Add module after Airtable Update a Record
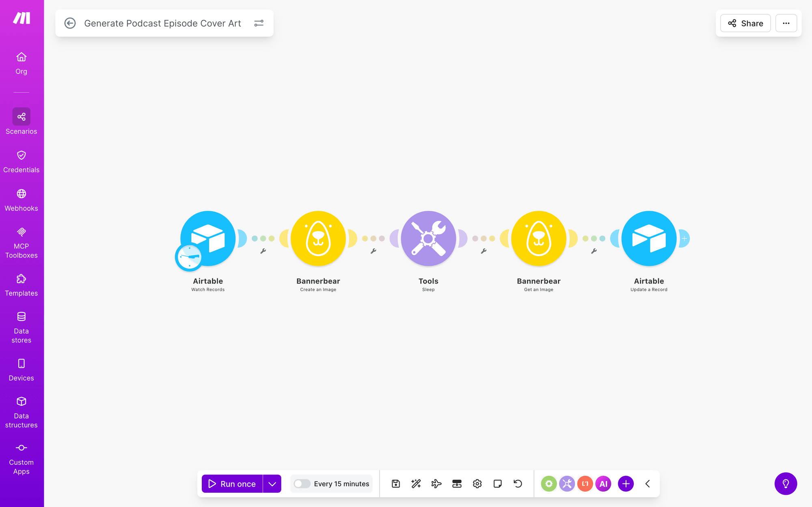 tap(685, 238)
